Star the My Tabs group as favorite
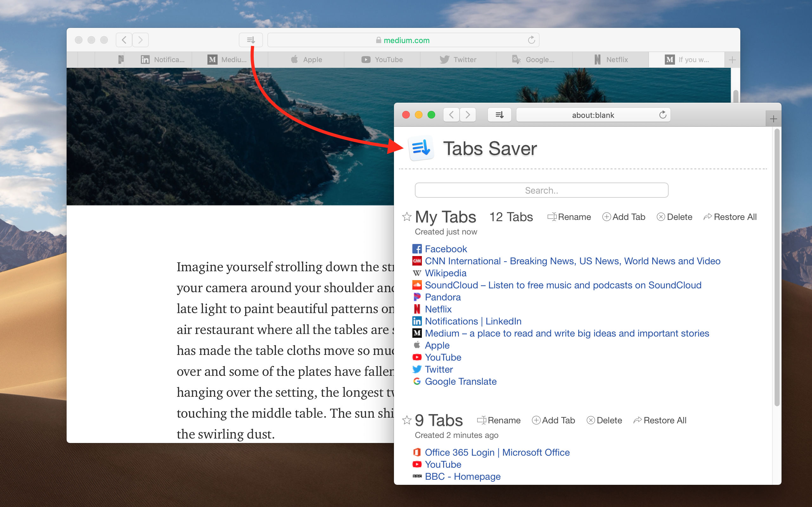Screen dimensions: 812x507 [407, 217]
